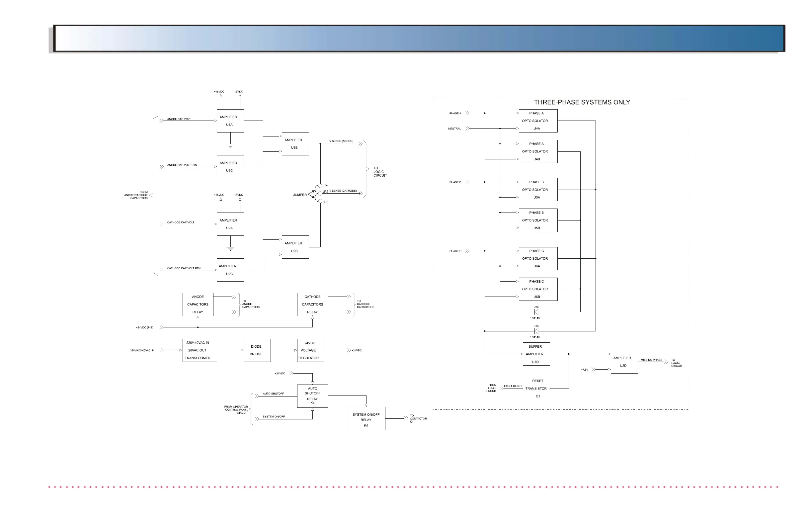812x526 pixels.
Task: Click the ground symbol below Amplifier U2A
Action: click(x=230, y=248)
